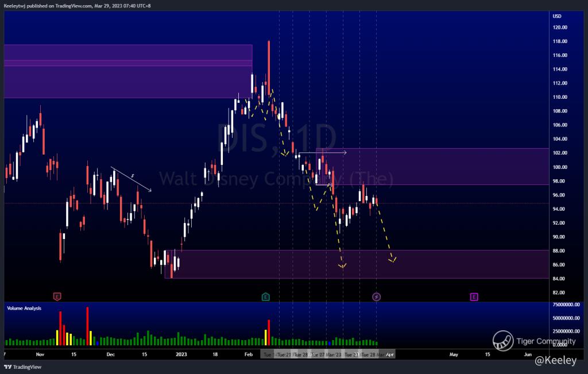Click the 50000000.00 volume axis label
The width and height of the screenshot is (588, 374).
click(x=566, y=318)
